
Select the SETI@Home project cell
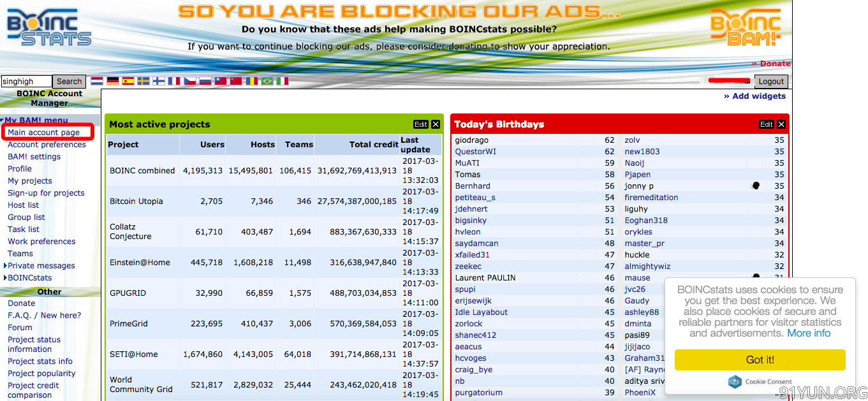[x=135, y=354]
